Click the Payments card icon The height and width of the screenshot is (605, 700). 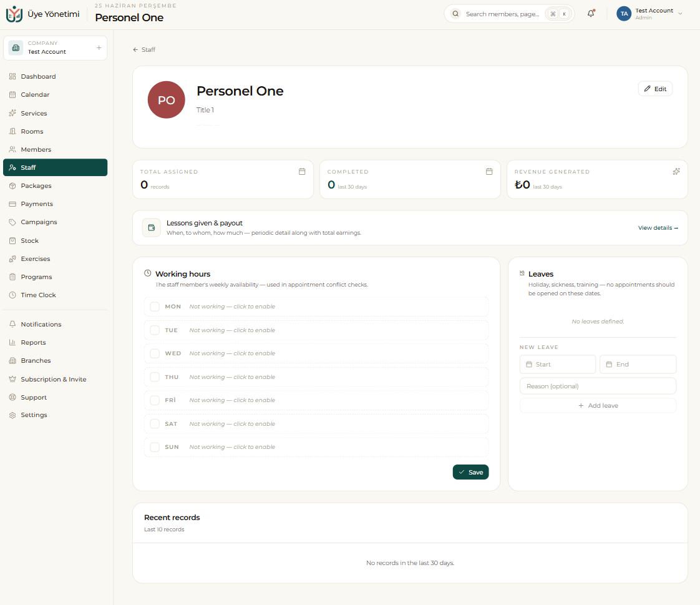[12, 204]
